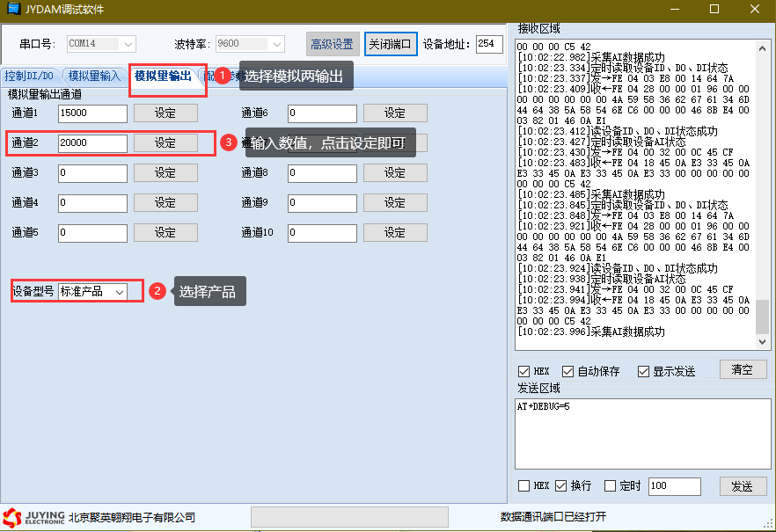Click the JYDAM app icon in title bar

pyautogui.click(x=13, y=9)
